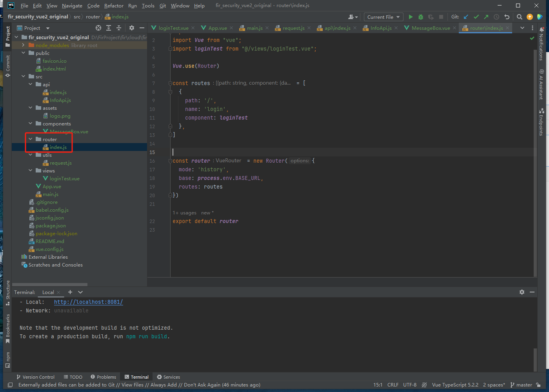Open the Git menu
Viewport: 549px width, 392px height.
(x=162, y=5)
